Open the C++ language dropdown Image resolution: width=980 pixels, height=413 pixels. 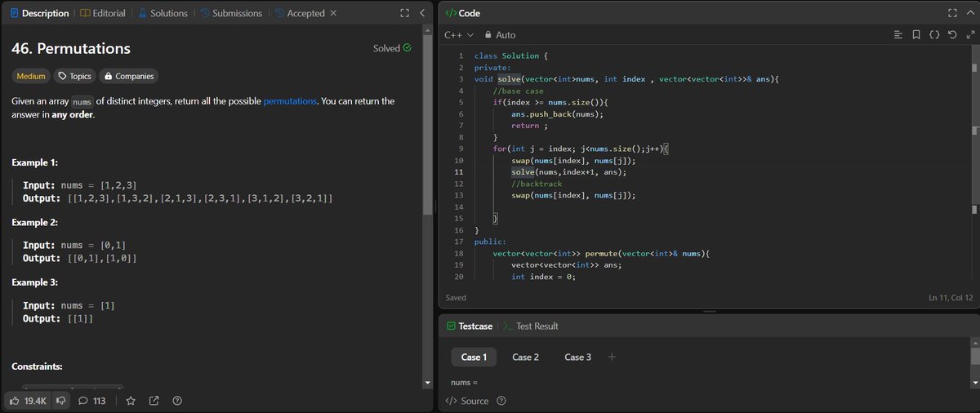(458, 35)
